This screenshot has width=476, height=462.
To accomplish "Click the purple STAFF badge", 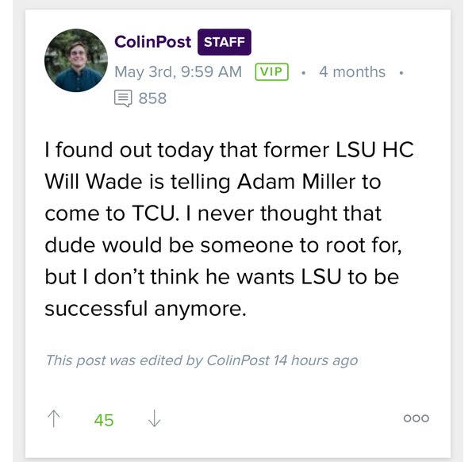I will pyautogui.click(x=225, y=42).
